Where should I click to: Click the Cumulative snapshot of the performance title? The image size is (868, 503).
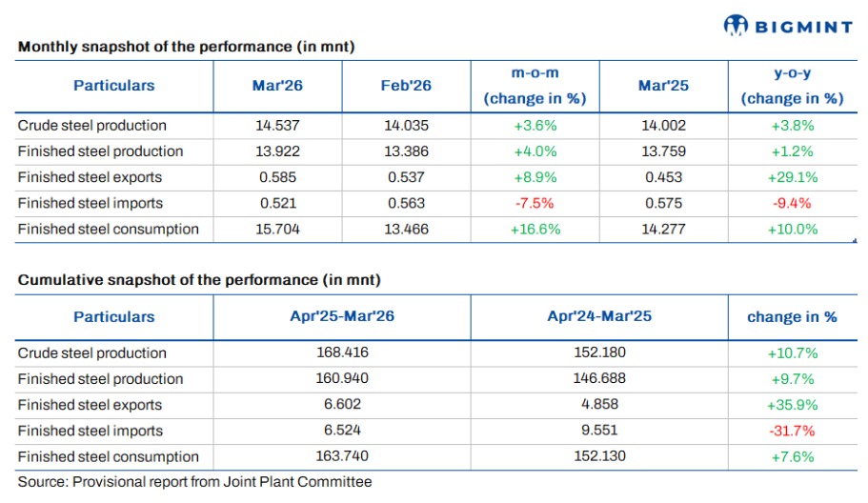pos(199,280)
